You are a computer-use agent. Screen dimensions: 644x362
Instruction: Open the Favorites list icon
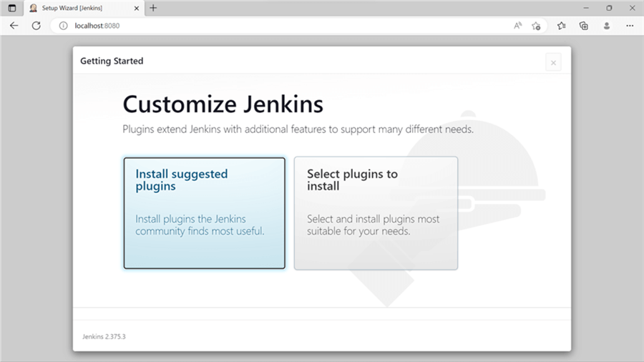(x=562, y=26)
